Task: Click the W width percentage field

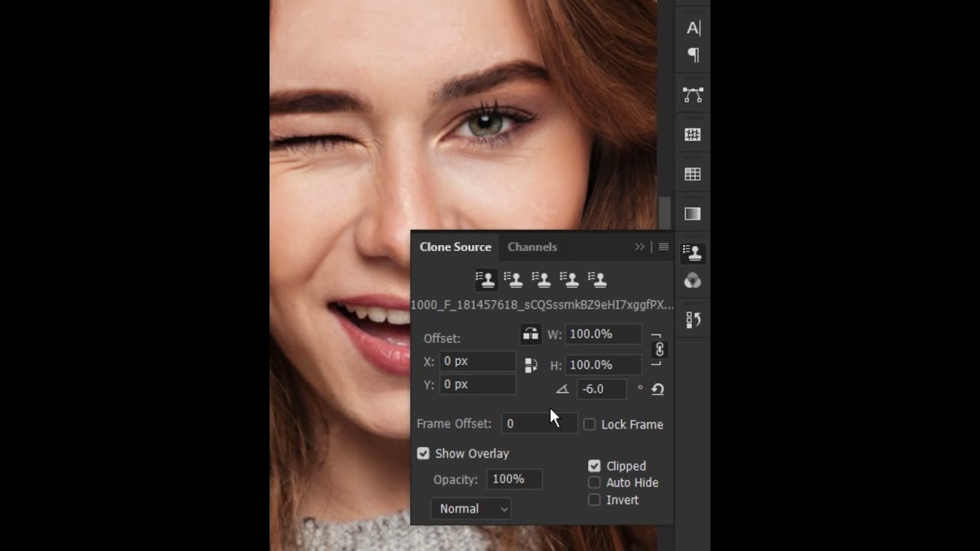Action: pos(603,334)
